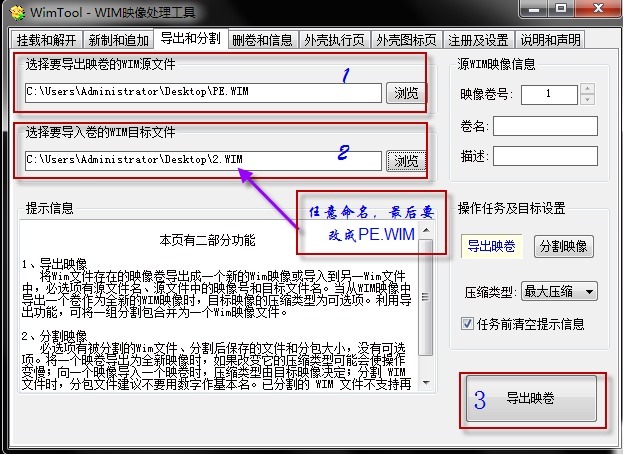Click the target WIM file path field
Screen dimensions: 623x454
point(203,160)
